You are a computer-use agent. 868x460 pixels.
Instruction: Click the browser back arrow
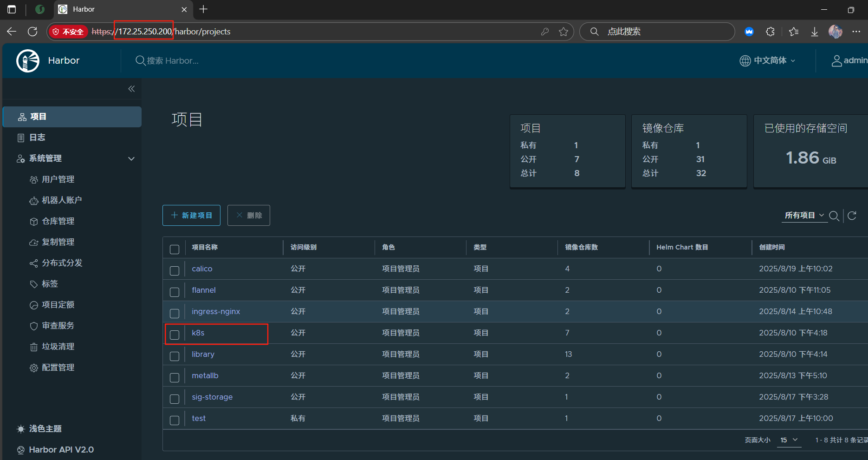tap(12, 32)
